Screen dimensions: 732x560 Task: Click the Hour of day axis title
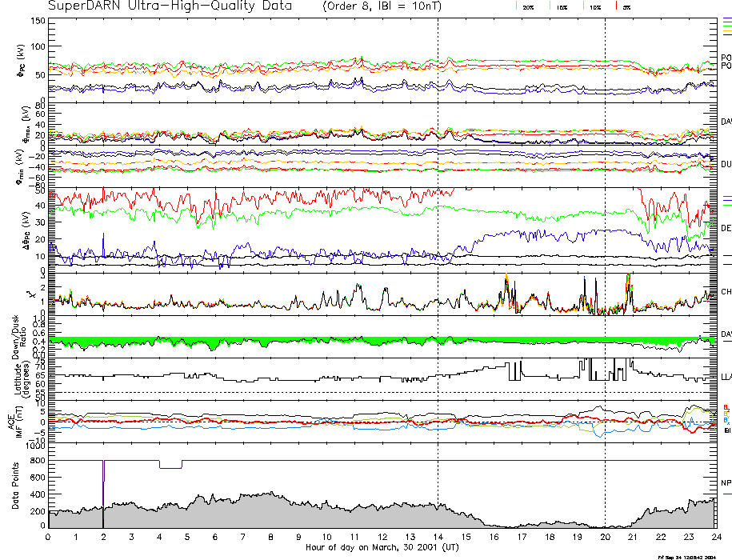tap(382, 548)
